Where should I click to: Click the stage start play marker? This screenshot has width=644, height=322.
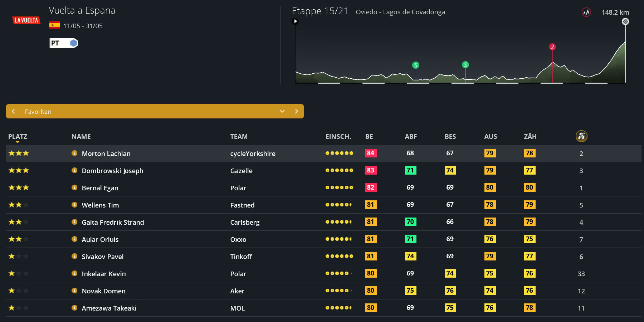(296, 21)
